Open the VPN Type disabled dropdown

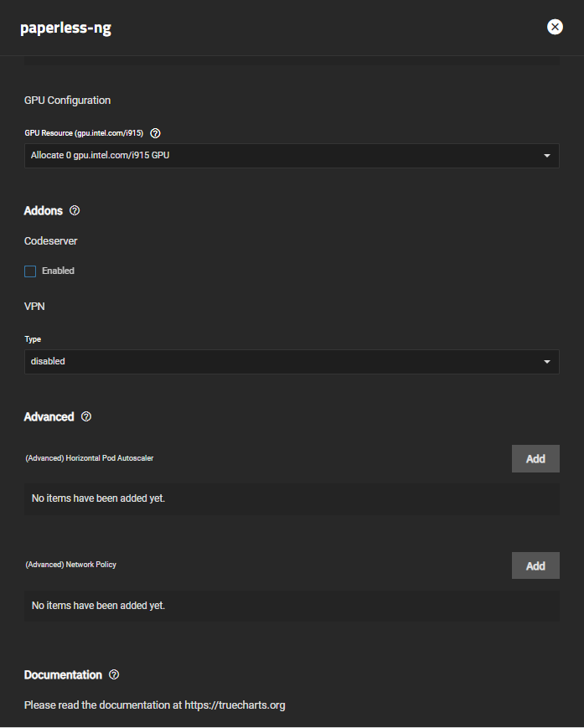click(x=292, y=362)
